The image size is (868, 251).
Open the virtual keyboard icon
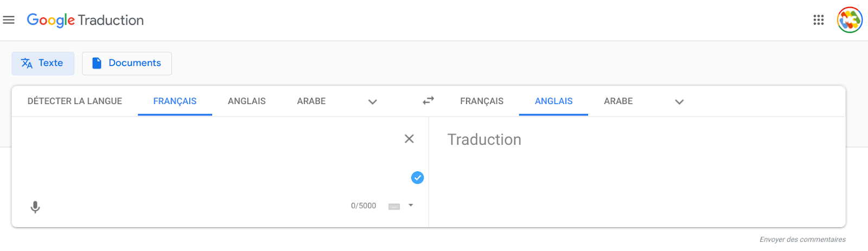pos(394,206)
